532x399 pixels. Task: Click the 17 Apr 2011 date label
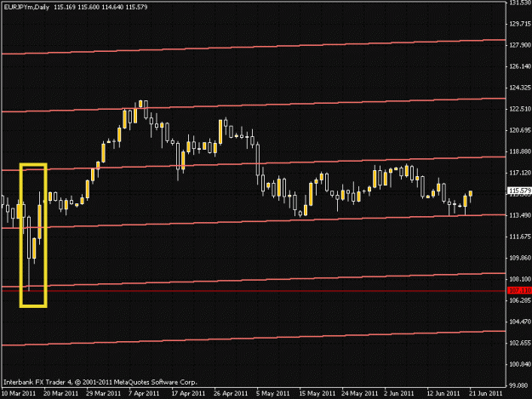188,393
